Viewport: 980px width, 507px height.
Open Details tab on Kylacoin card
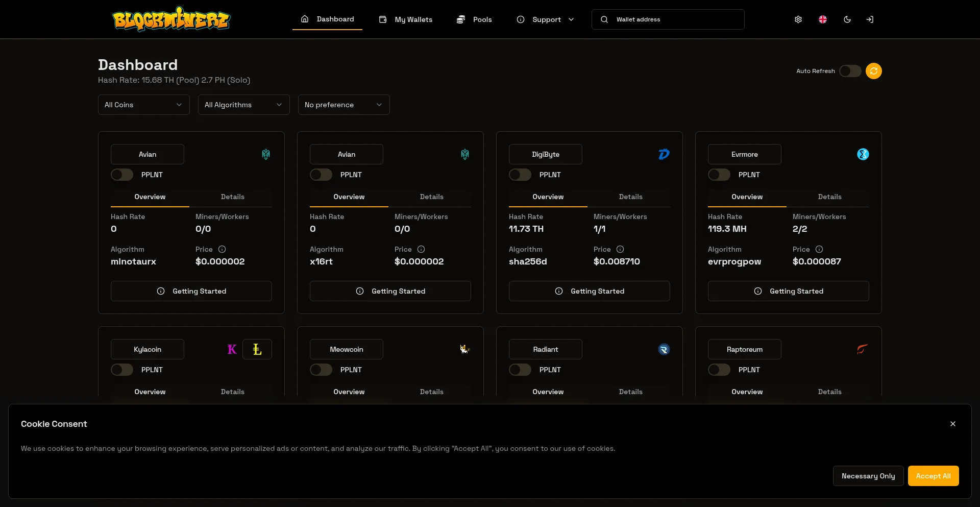[x=233, y=392]
